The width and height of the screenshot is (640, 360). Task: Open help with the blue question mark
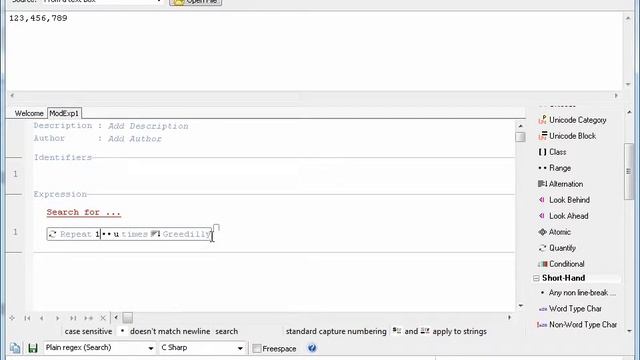coord(312,348)
